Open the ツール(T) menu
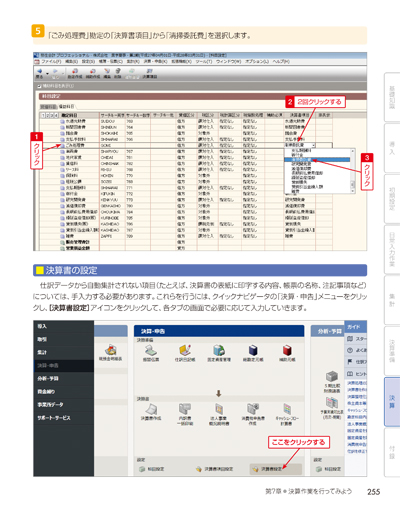The width and height of the screenshot is (400, 510). [204, 62]
